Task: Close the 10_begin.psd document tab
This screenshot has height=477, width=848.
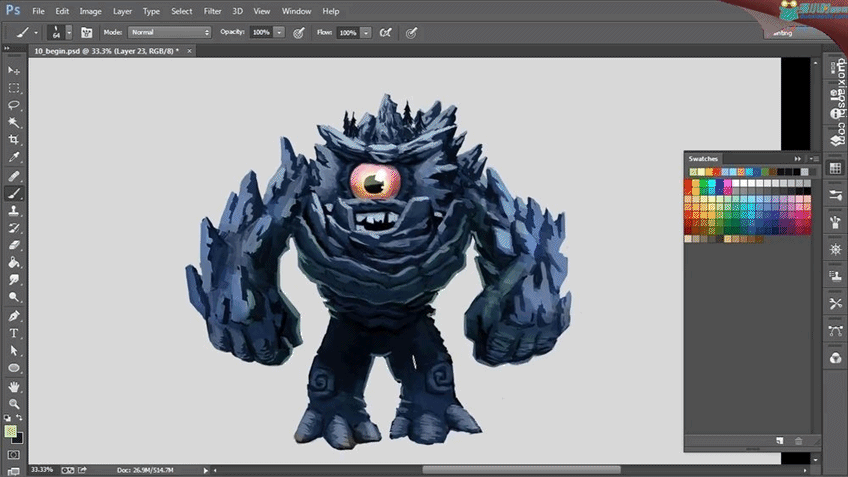Action: point(189,51)
